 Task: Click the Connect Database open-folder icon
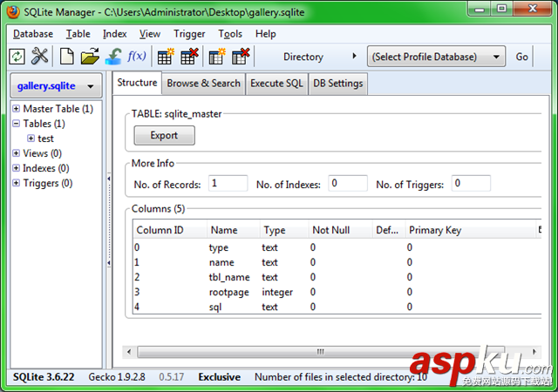pos(90,57)
